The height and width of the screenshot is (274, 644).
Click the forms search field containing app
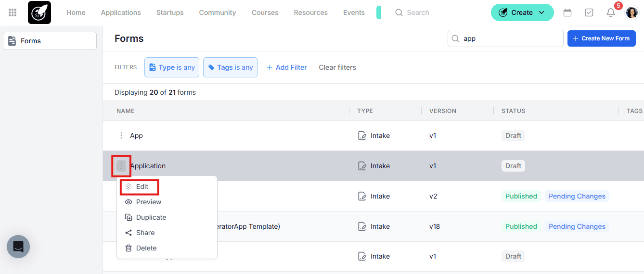point(510,38)
